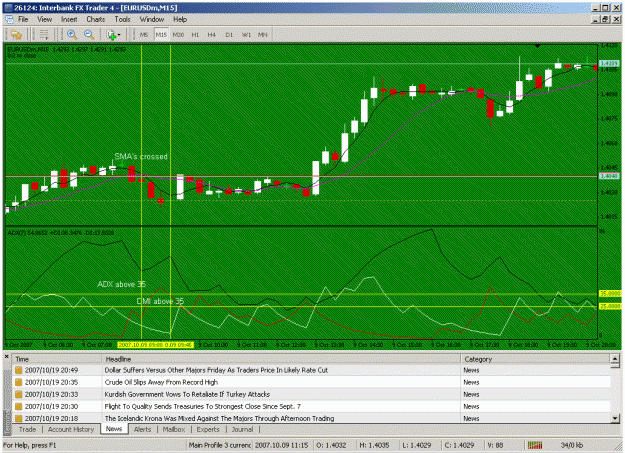Open the Favorites star toolbar icon

(16, 35)
